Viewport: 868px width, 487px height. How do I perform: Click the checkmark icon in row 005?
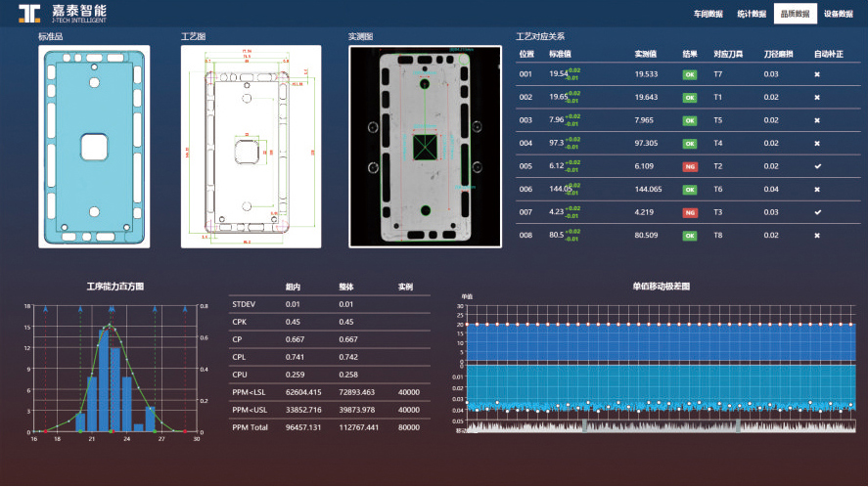pyautogui.click(x=817, y=166)
